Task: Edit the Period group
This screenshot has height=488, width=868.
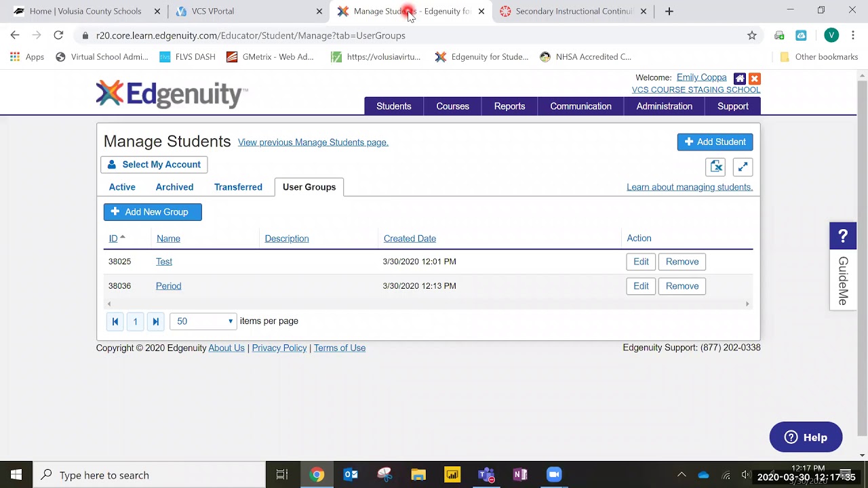Action: click(x=641, y=286)
